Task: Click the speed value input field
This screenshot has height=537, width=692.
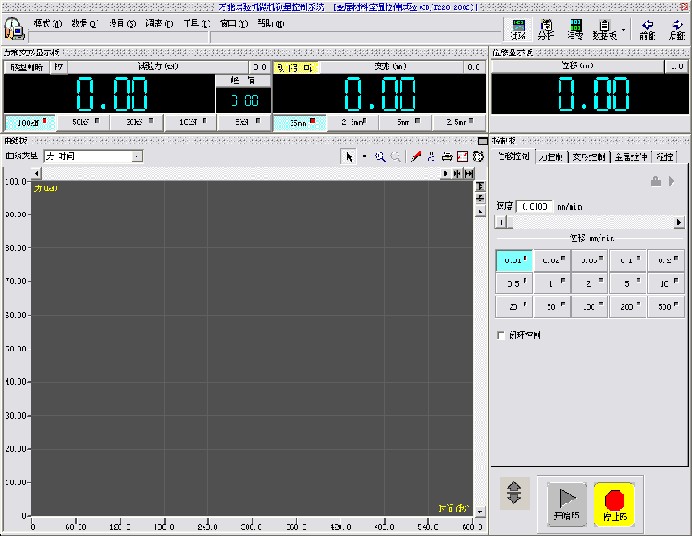Action: coord(535,206)
